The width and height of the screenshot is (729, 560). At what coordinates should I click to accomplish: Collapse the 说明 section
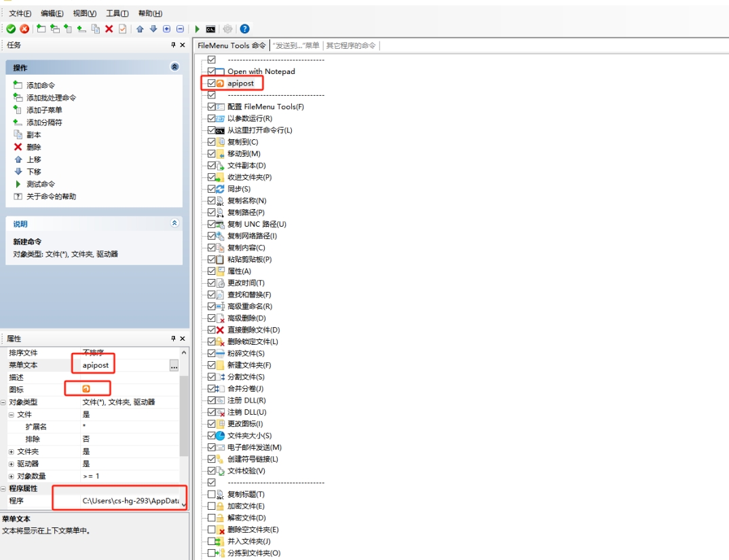click(174, 223)
